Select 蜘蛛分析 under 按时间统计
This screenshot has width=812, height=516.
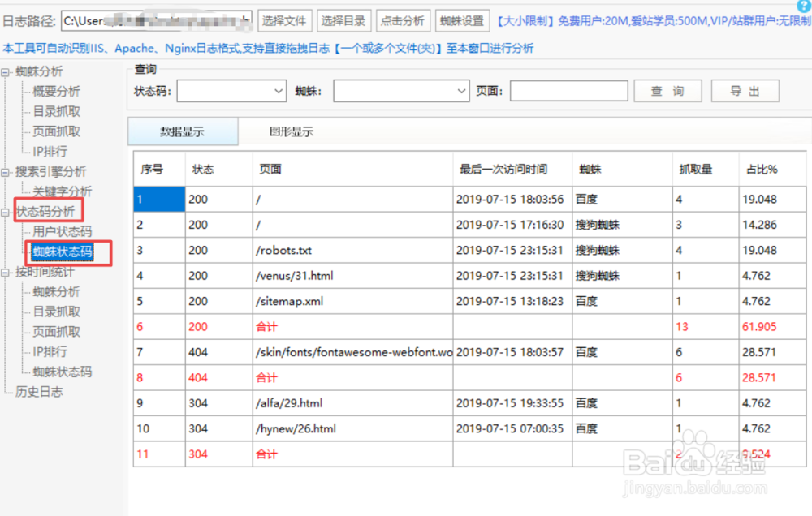[x=57, y=292]
